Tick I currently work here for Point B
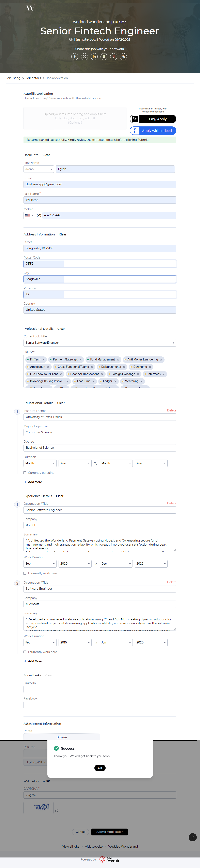 pos(25,573)
